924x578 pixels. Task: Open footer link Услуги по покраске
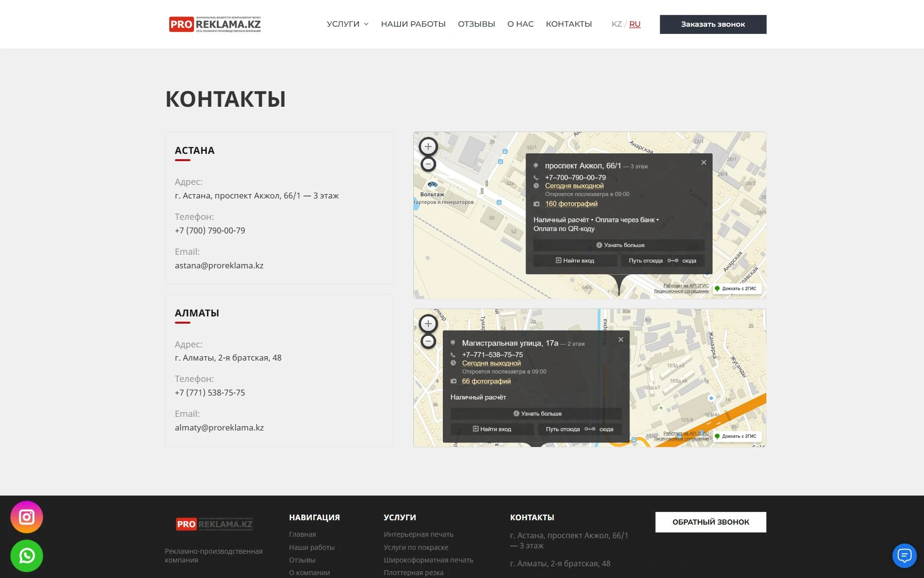pos(416,547)
